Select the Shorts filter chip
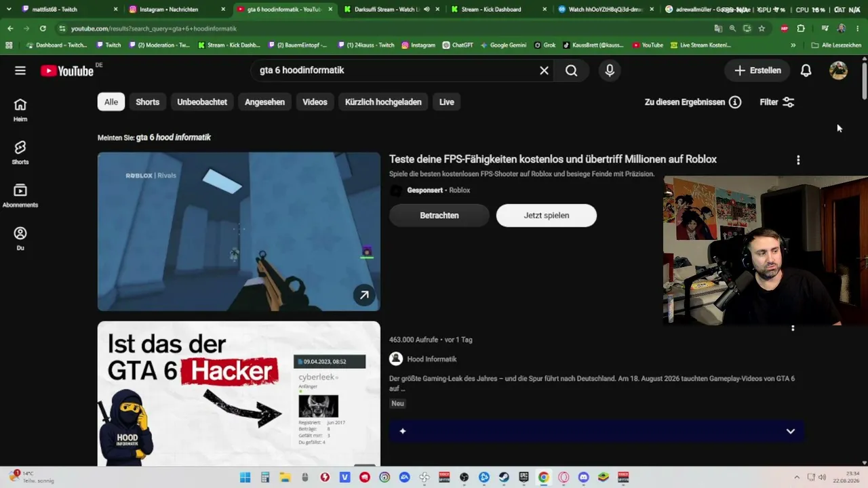Screen dimensions: 868x488 [x=147, y=102]
